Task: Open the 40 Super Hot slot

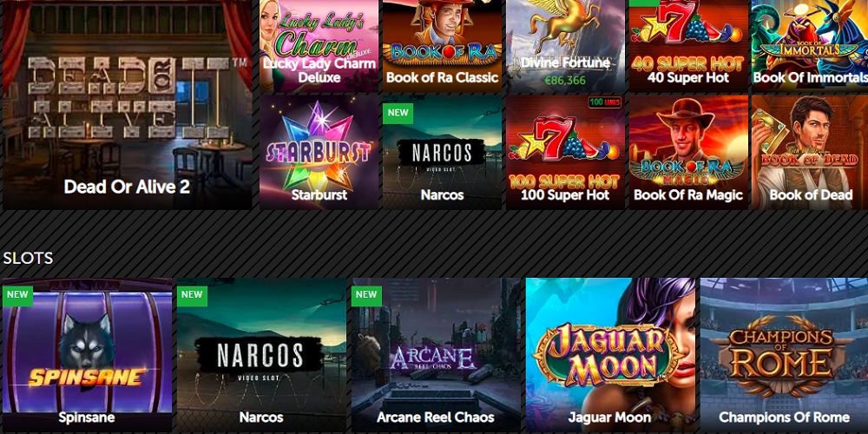Action: click(688, 46)
